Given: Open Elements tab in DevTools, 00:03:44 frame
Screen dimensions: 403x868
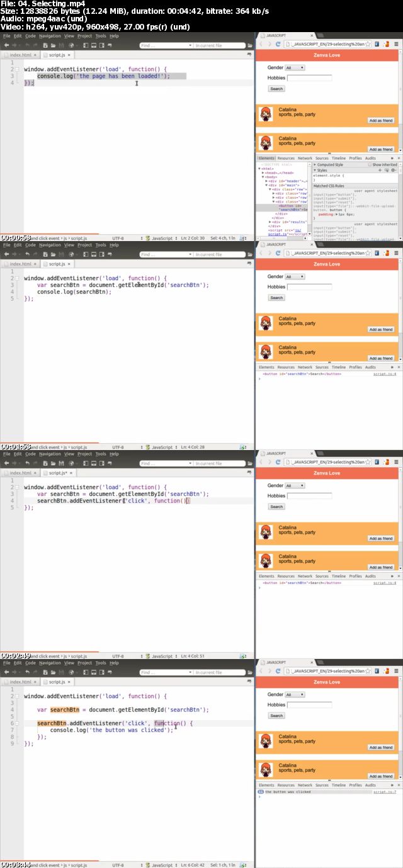Looking at the screenshot, I should (266, 785).
